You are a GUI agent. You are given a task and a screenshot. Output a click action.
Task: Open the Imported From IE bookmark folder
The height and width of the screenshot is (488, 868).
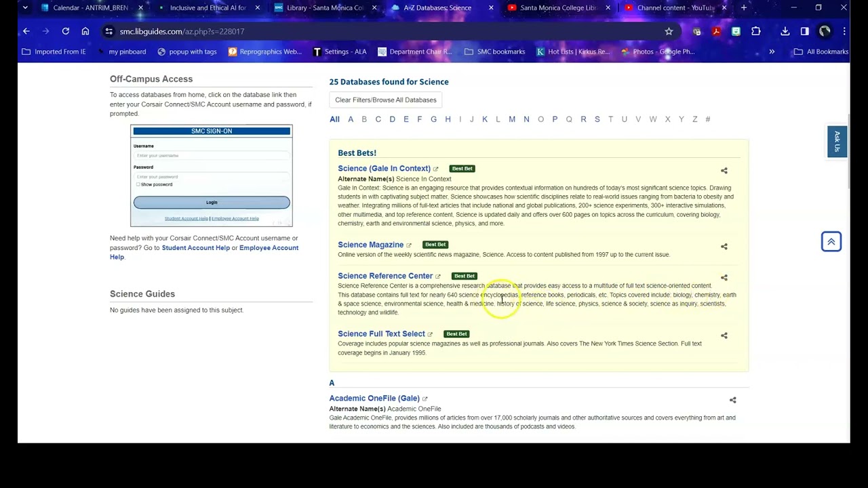pos(54,52)
